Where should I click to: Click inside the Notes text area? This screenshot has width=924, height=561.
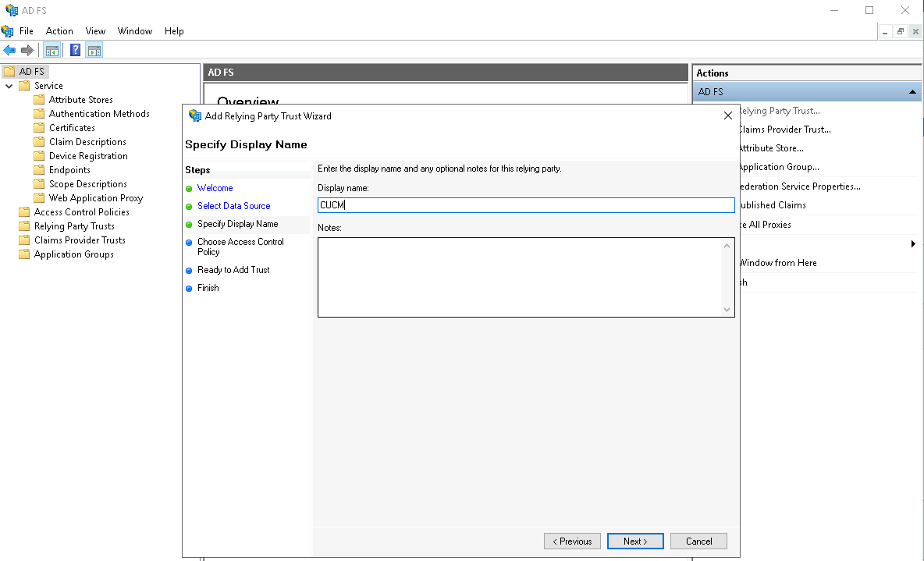coord(519,277)
